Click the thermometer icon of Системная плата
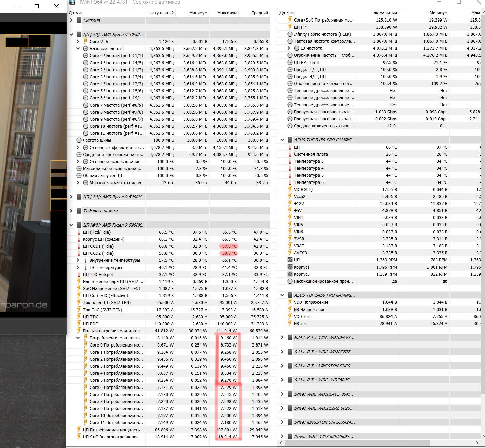 coord(290,154)
